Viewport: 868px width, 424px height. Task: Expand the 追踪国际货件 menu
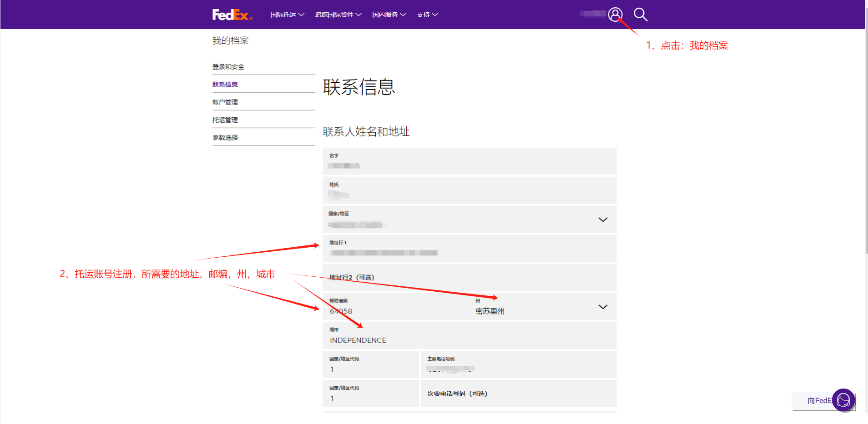[338, 15]
